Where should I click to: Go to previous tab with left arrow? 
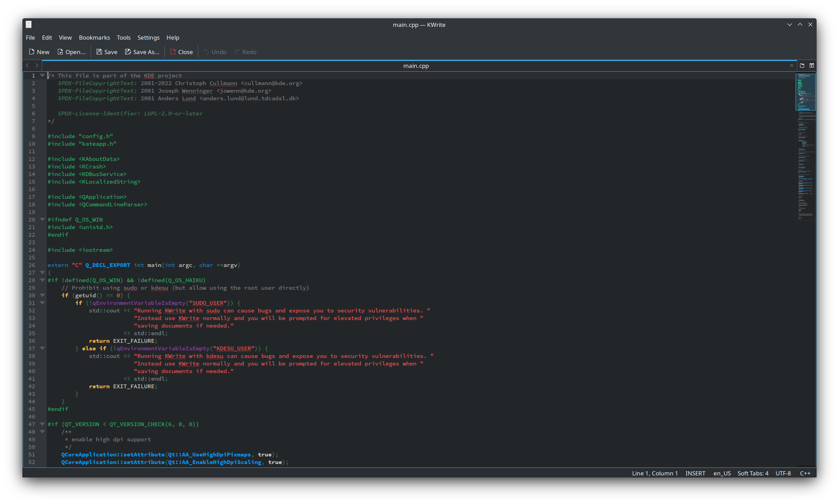tap(27, 65)
